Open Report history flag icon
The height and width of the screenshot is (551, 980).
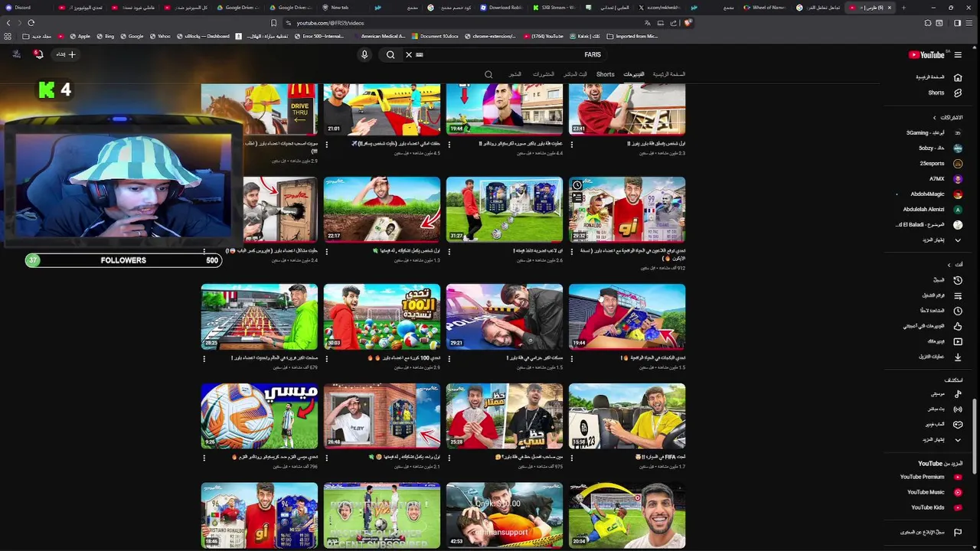click(958, 532)
